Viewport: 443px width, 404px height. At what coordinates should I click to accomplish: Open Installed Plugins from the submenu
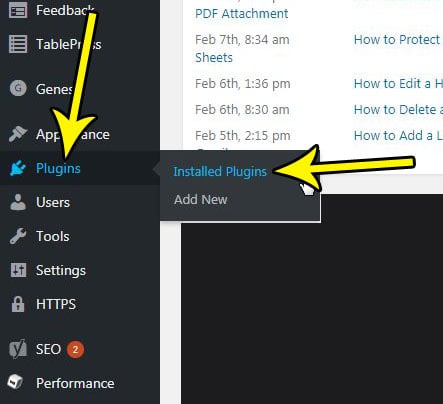coord(220,172)
